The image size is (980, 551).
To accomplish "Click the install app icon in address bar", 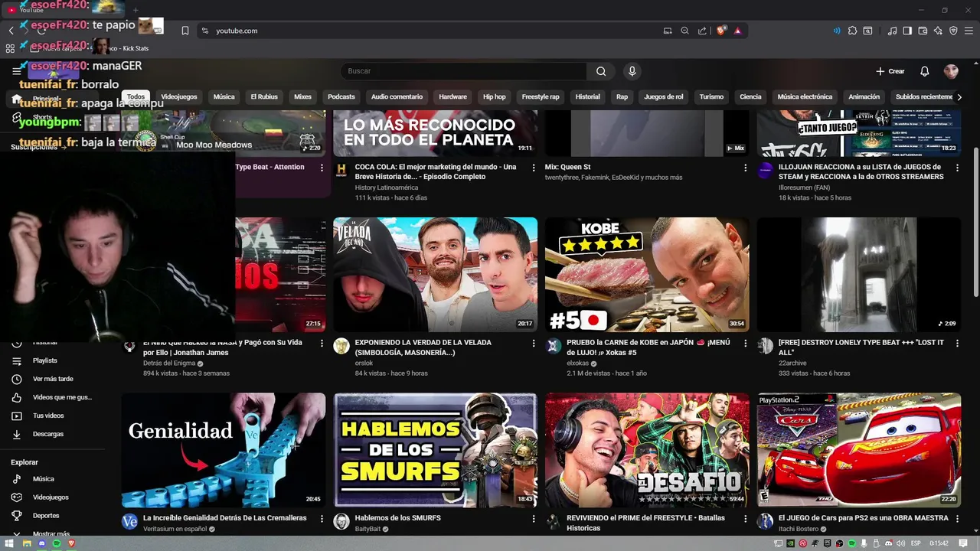I will pos(668,31).
